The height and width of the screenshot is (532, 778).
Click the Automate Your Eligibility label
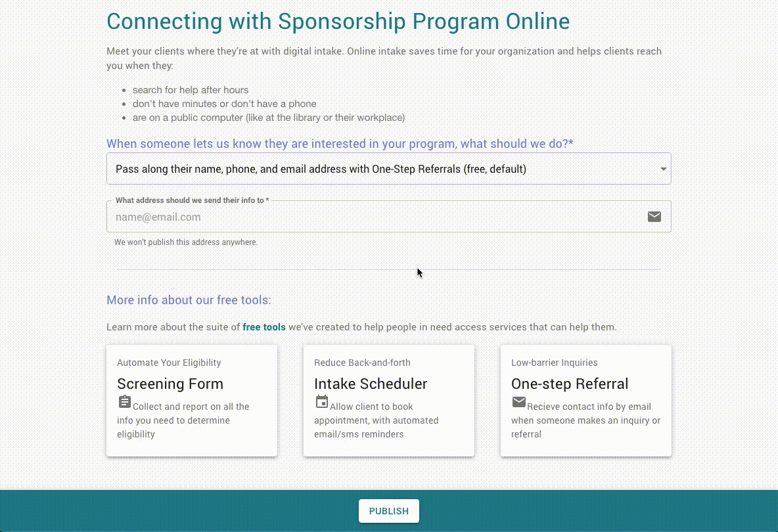click(169, 363)
